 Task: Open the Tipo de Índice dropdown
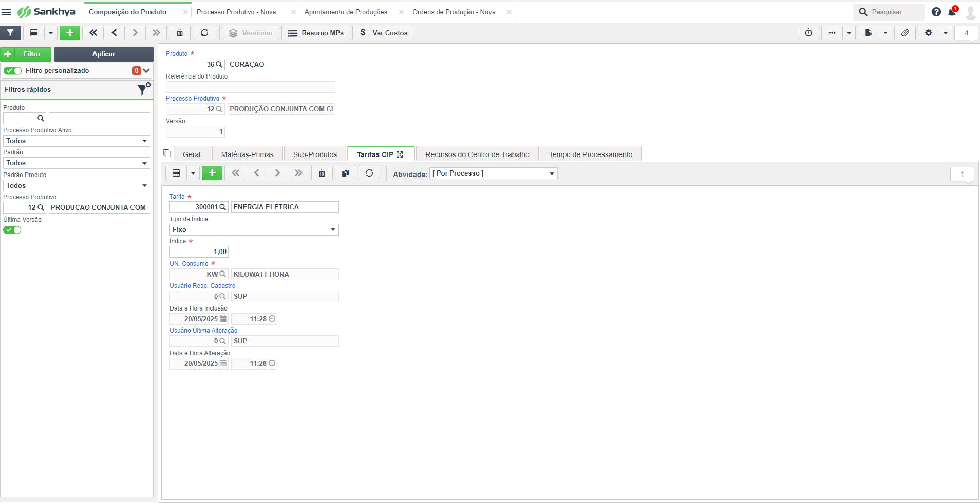pos(254,229)
